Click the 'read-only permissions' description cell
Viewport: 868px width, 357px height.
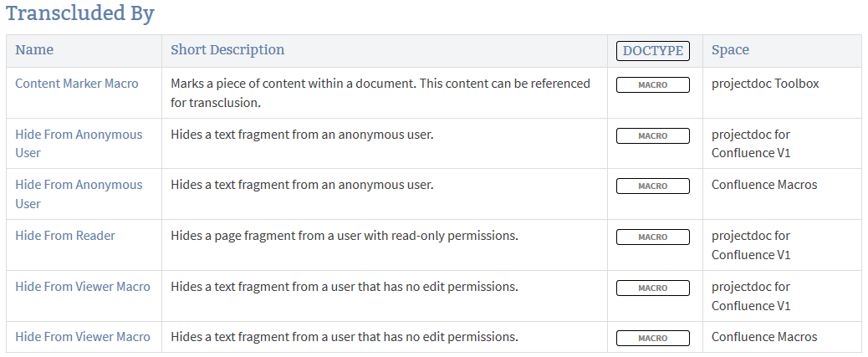click(345, 236)
